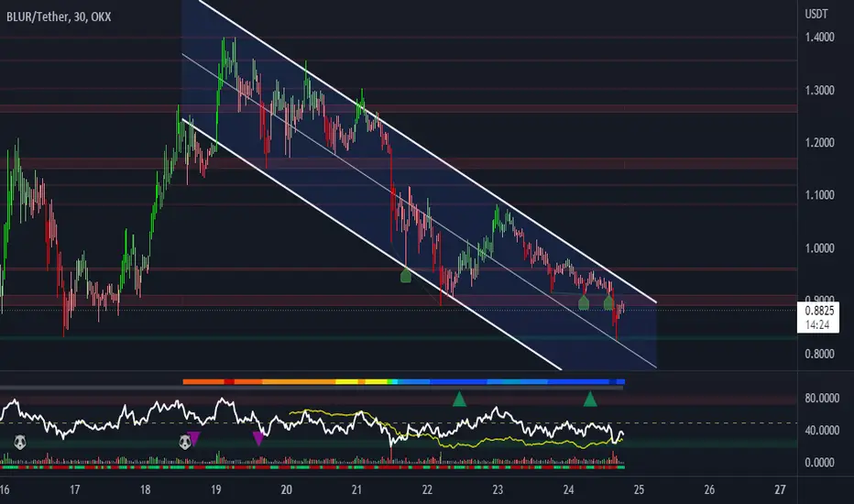Image resolution: width=854 pixels, height=504 pixels.
Task: Click the 1.4000 price axis label
Action: point(819,37)
